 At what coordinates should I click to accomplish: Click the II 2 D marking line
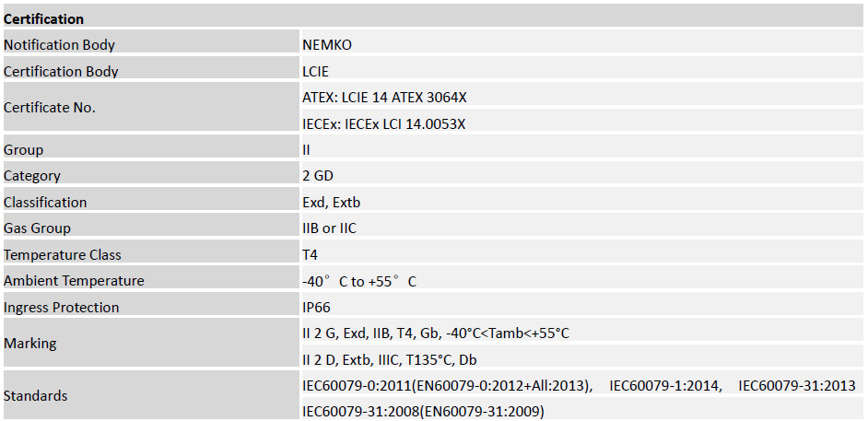(x=390, y=359)
